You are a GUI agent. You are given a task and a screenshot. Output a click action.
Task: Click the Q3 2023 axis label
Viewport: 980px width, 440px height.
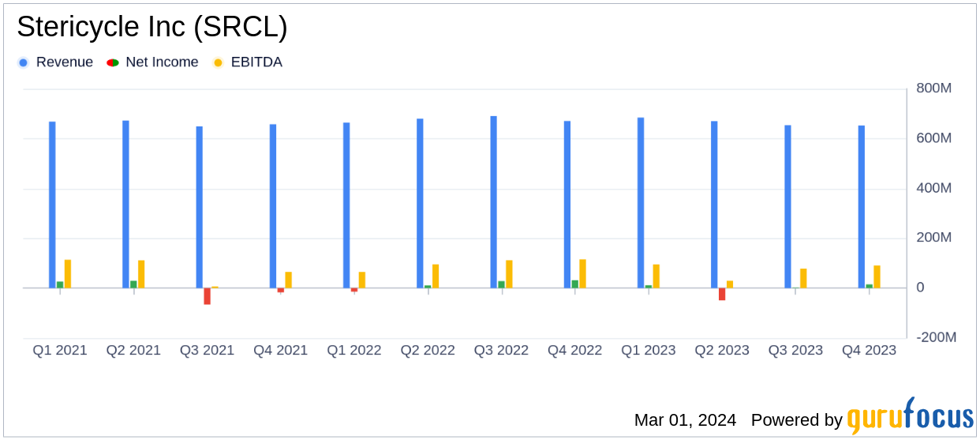[795, 350]
